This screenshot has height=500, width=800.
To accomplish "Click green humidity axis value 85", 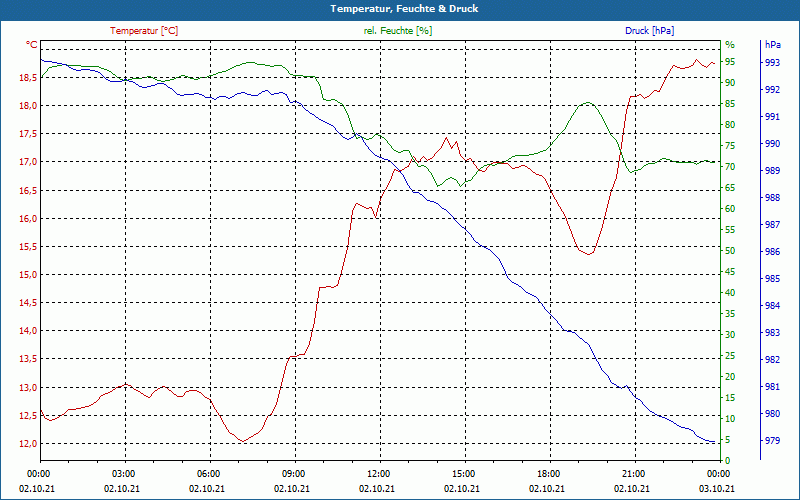I will (x=730, y=104).
